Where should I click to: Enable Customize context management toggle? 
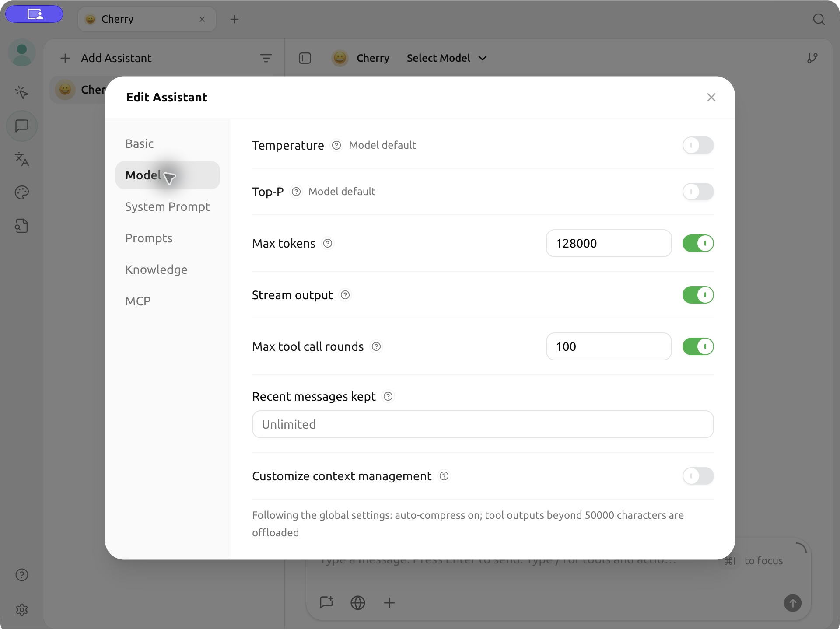698,476
